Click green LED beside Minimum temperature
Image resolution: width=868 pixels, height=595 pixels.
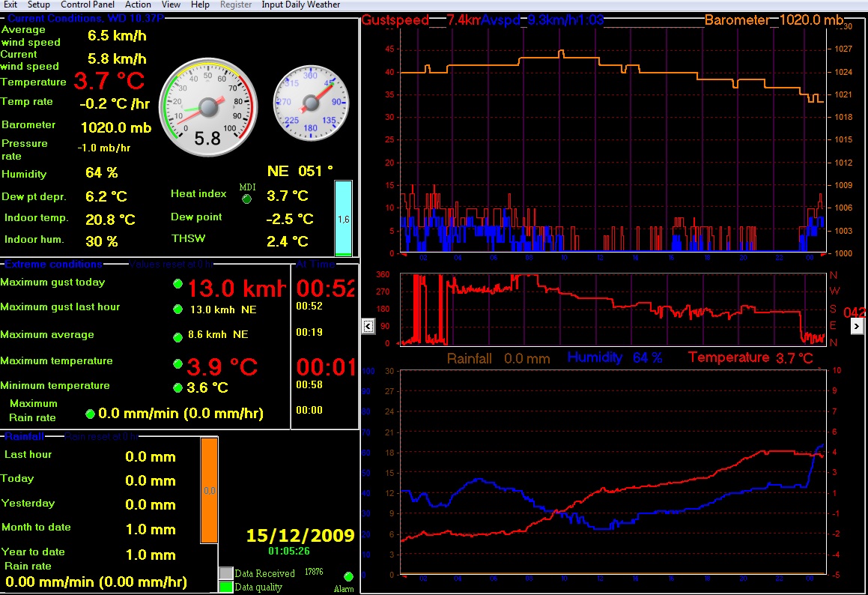point(178,387)
